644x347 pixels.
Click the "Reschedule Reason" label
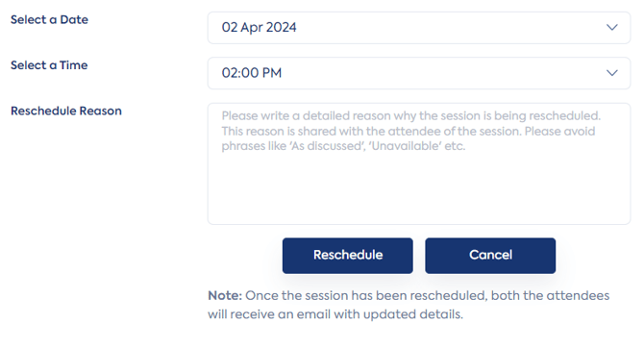pos(66,111)
